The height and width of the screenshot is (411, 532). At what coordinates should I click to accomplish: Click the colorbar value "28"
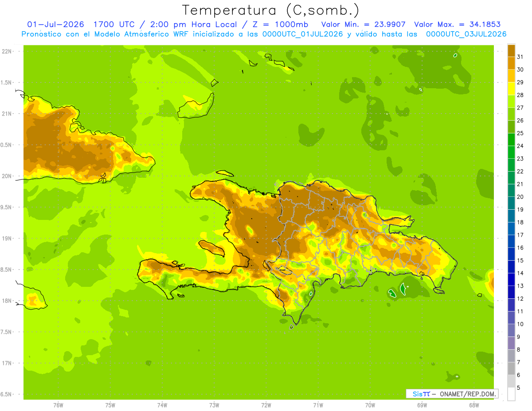pos(520,95)
